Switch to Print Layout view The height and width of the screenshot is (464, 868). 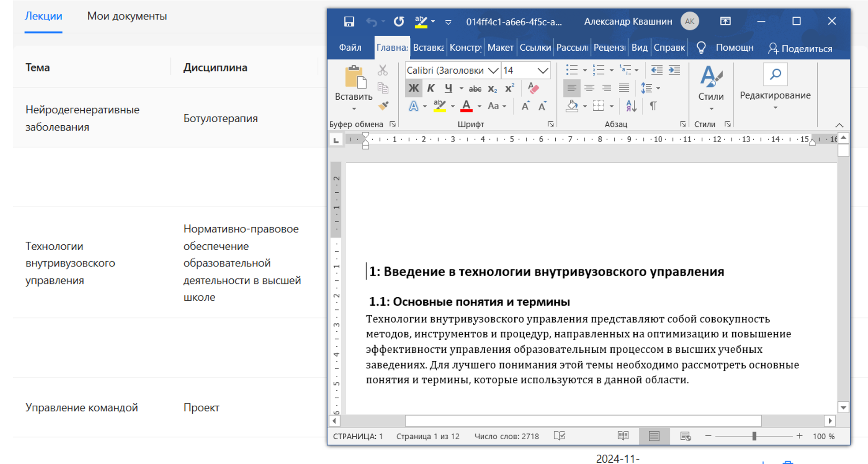(654, 436)
